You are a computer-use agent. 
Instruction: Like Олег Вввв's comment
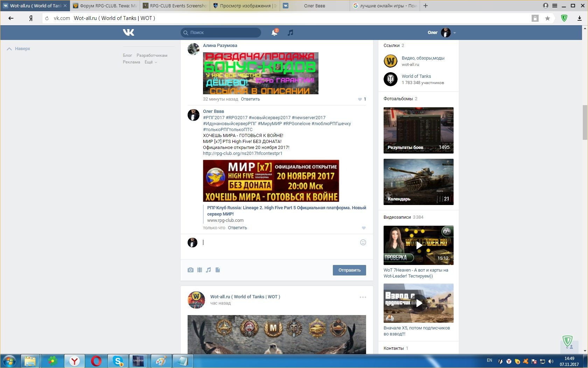(x=364, y=228)
